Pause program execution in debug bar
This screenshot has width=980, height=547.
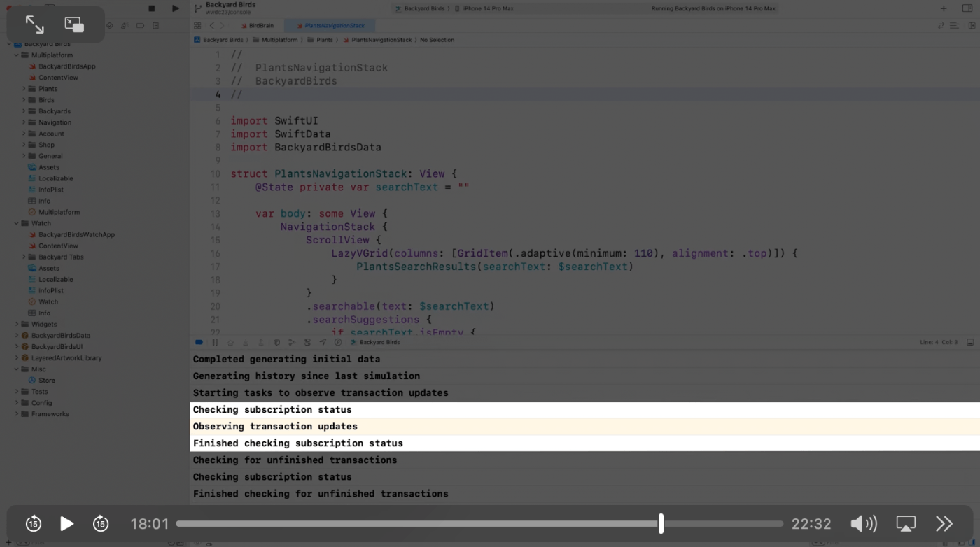215,342
